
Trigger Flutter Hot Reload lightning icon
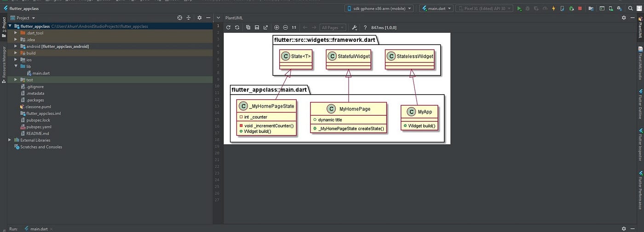[x=553, y=8]
